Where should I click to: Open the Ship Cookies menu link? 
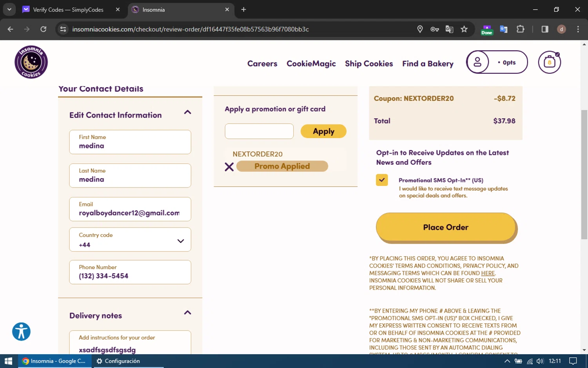click(x=369, y=64)
